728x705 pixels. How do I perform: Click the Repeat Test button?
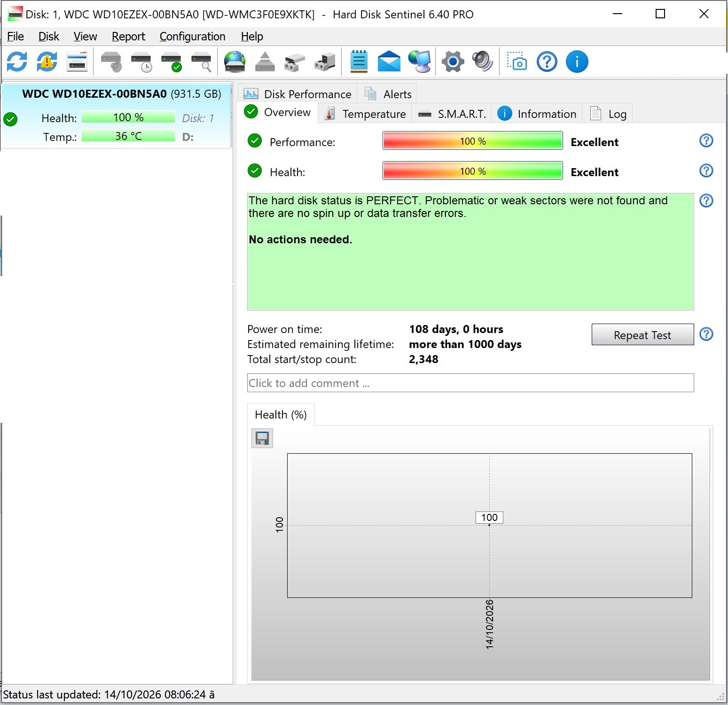coord(642,335)
